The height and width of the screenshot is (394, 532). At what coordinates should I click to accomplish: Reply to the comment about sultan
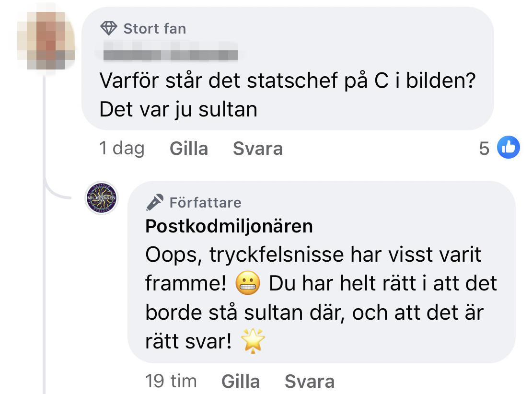(257, 149)
